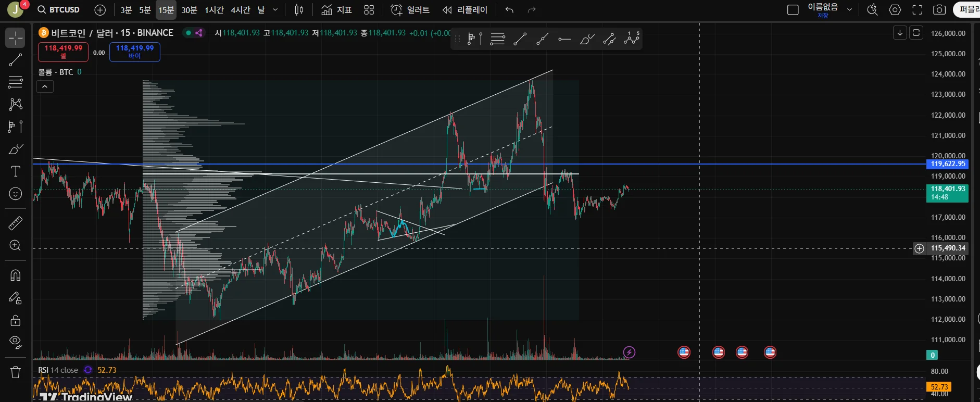Click the trash remove drawings icon

coord(16,372)
